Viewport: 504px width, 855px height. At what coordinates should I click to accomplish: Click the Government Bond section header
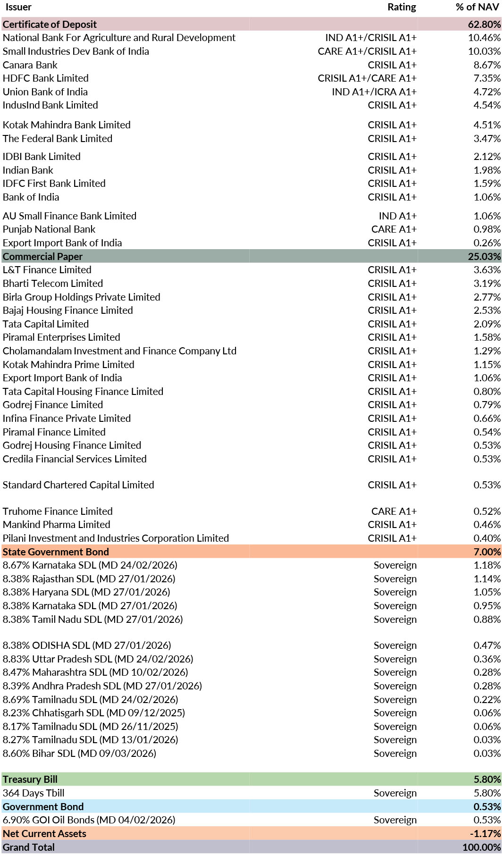click(x=43, y=807)
